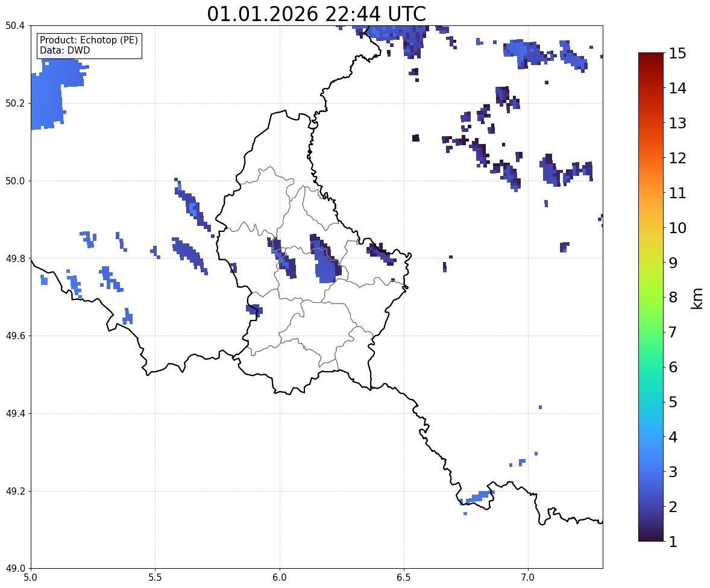Click the x-axis longitude label 6.5
This screenshot has width=710, height=588.
pyautogui.click(x=404, y=578)
